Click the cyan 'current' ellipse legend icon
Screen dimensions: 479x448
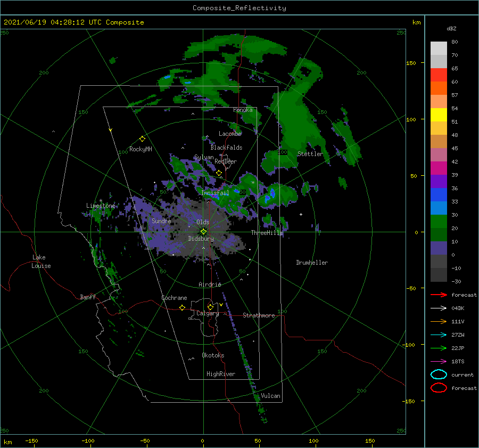(x=439, y=374)
